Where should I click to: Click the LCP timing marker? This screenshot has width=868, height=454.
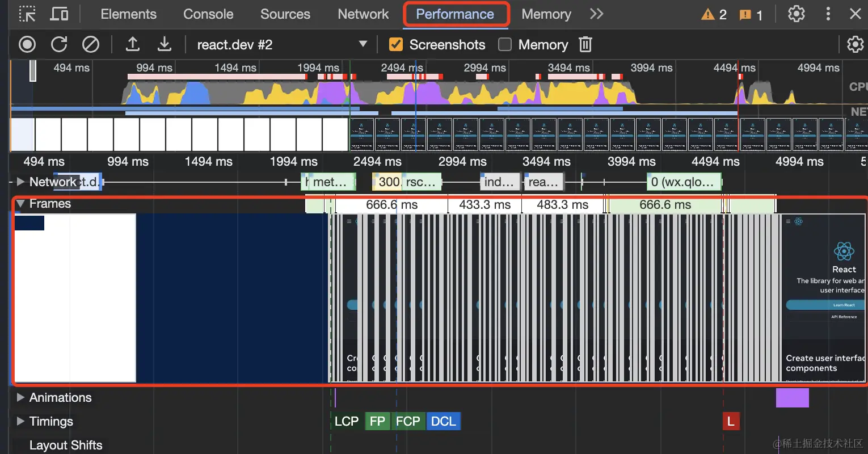point(347,421)
